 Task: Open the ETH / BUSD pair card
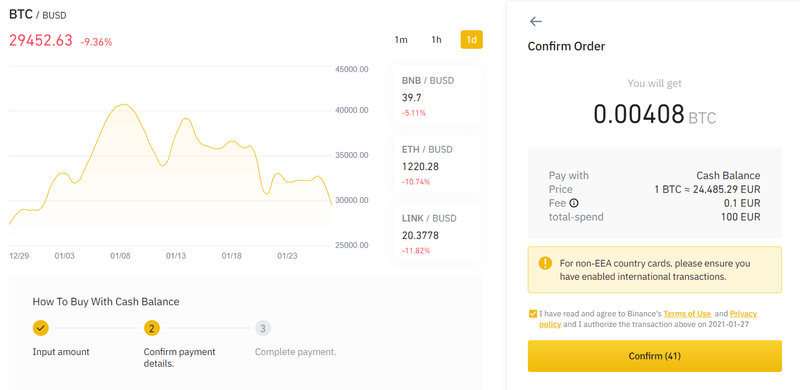[437, 164]
